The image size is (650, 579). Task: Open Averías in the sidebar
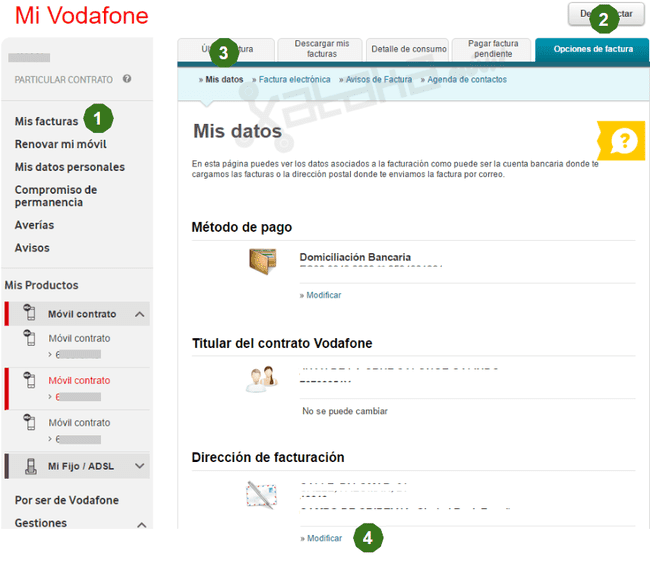pos(34,225)
